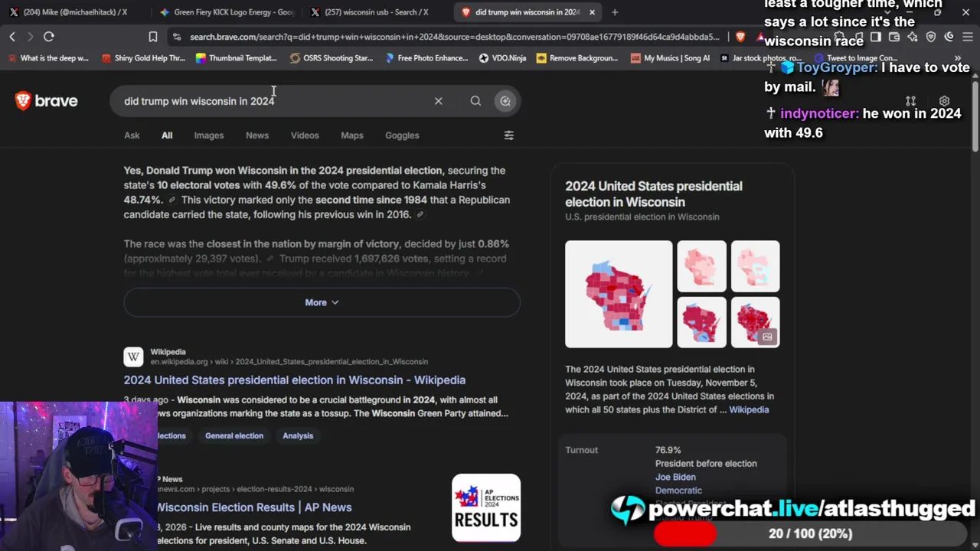Show hidden bookmarks with the chevron overflow

pos(958,58)
